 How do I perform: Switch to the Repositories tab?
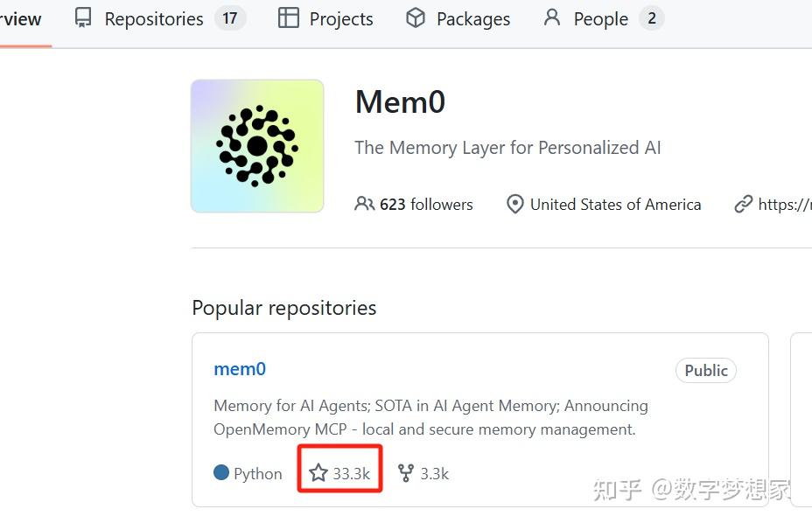pyautogui.click(x=153, y=17)
